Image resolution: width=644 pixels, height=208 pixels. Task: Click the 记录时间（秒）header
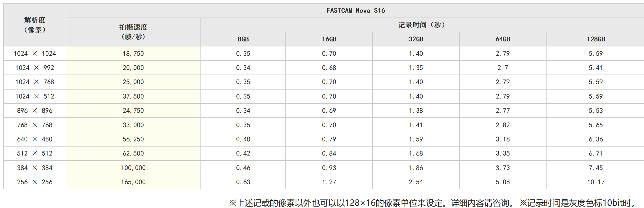tap(422, 25)
